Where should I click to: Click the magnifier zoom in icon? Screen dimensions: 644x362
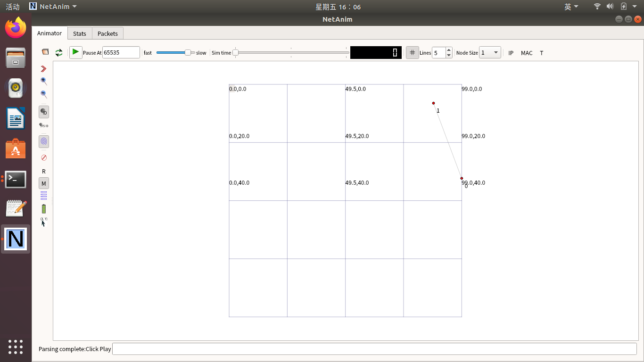click(x=44, y=82)
